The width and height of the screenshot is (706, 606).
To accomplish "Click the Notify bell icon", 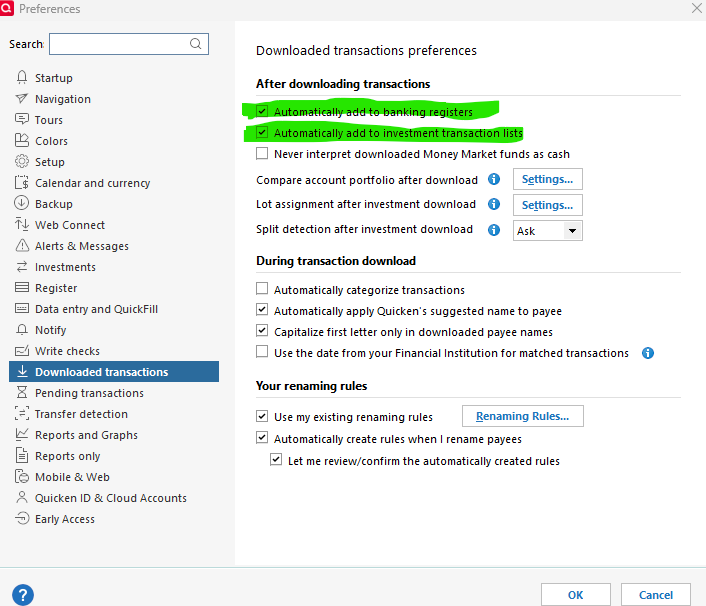I will (22, 330).
